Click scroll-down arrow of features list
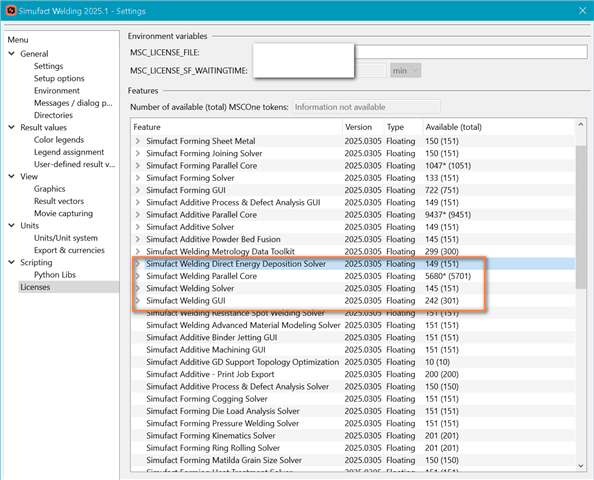 pyautogui.click(x=581, y=466)
